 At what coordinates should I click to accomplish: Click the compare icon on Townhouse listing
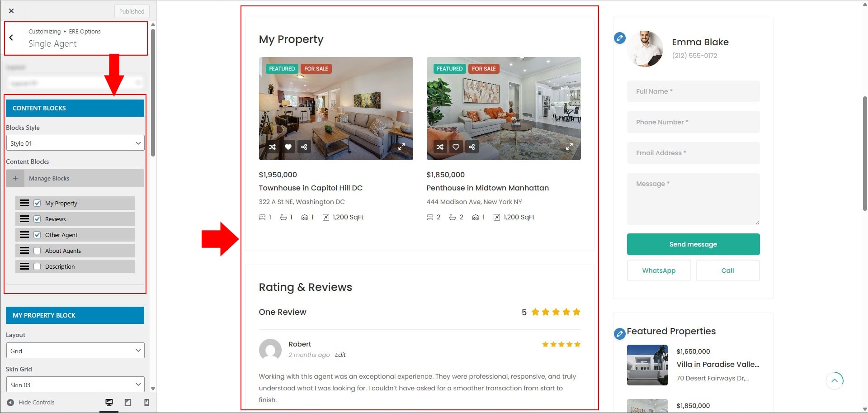pyautogui.click(x=272, y=147)
